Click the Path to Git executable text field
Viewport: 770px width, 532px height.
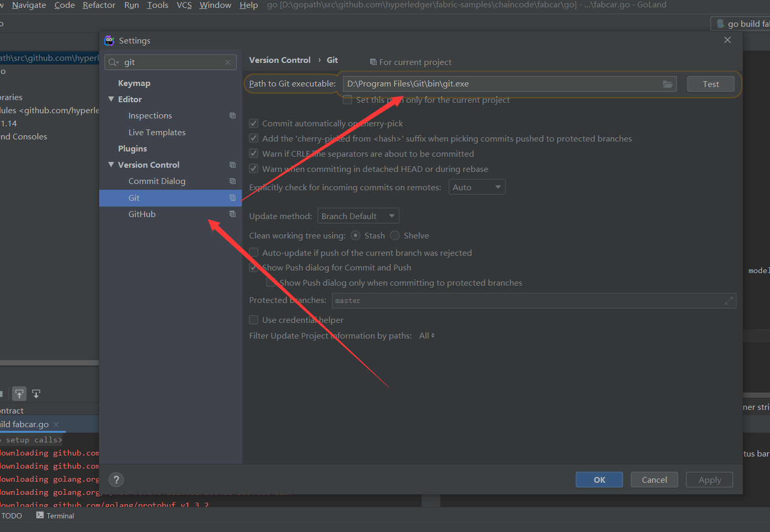pyautogui.click(x=510, y=84)
